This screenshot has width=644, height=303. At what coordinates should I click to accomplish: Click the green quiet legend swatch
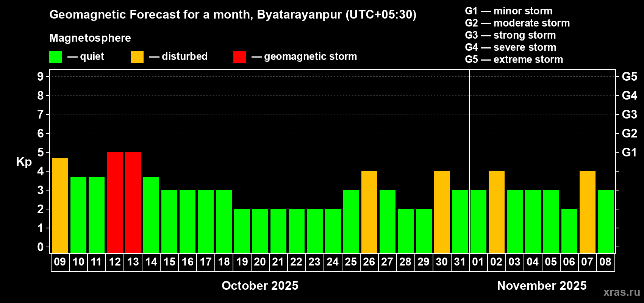pos(56,57)
